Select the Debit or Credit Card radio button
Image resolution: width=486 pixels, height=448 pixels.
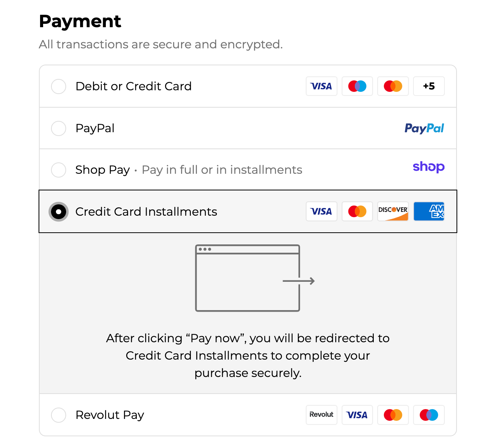pos(59,87)
